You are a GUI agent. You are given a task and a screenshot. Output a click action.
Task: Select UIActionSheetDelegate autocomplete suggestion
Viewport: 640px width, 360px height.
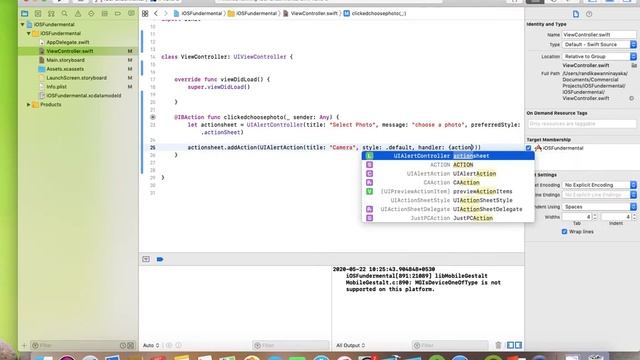[x=448, y=209]
